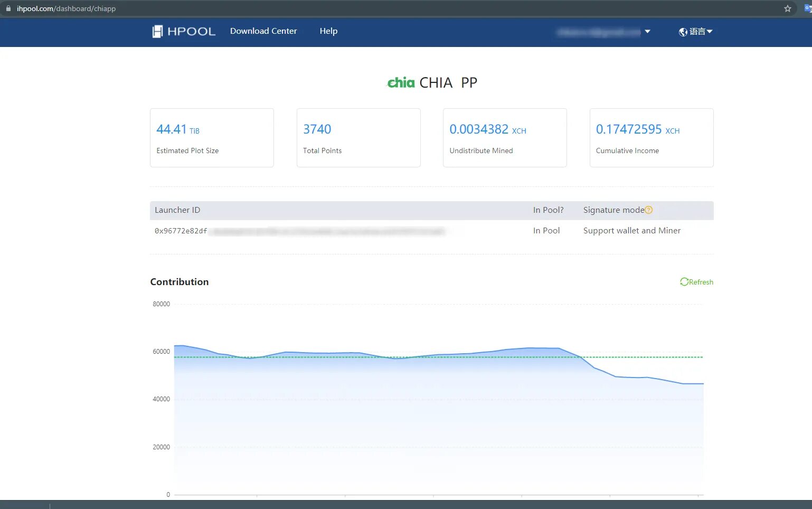Click the 80000 axis label
Image resolution: width=812 pixels, height=509 pixels.
(161, 304)
